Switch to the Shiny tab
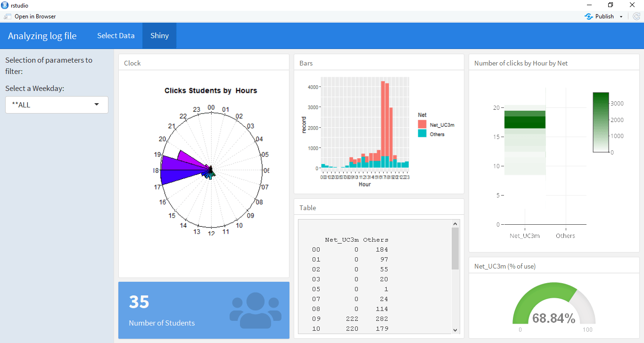The height and width of the screenshot is (343, 644). tap(159, 35)
